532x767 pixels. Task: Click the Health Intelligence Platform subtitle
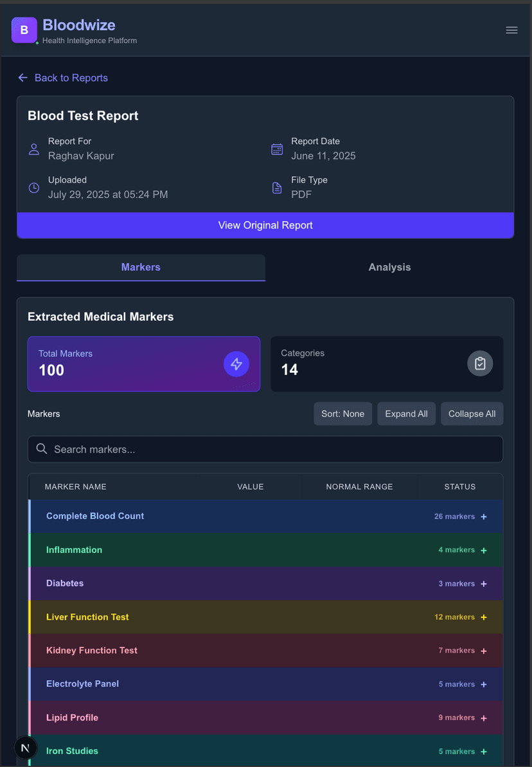pyautogui.click(x=89, y=41)
